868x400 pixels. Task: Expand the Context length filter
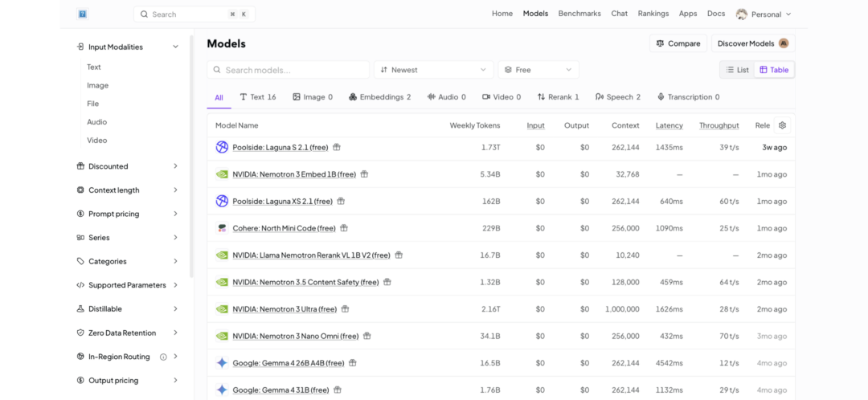point(128,190)
